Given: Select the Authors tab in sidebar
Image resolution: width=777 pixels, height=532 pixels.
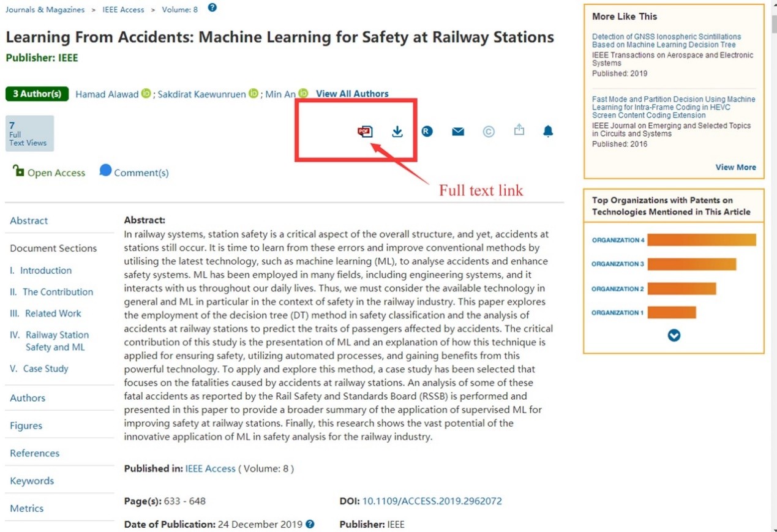Looking at the screenshot, I should coord(28,398).
